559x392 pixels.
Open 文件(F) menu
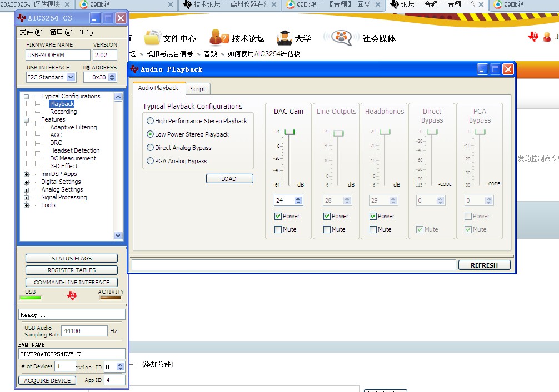coord(31,32)
